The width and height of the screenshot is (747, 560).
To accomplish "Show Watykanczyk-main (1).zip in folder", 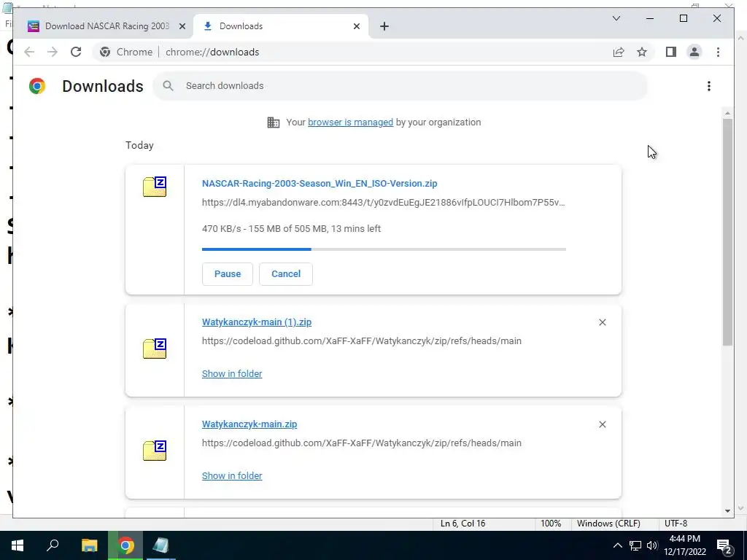I will pos(232,374).
